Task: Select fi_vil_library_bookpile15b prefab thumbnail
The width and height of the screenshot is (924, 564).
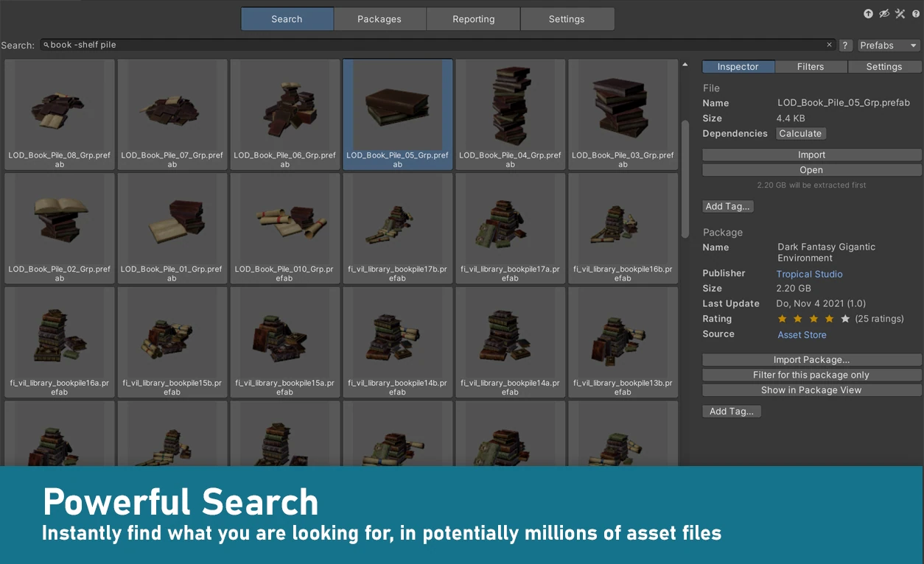Action: [x=172, y=343]
